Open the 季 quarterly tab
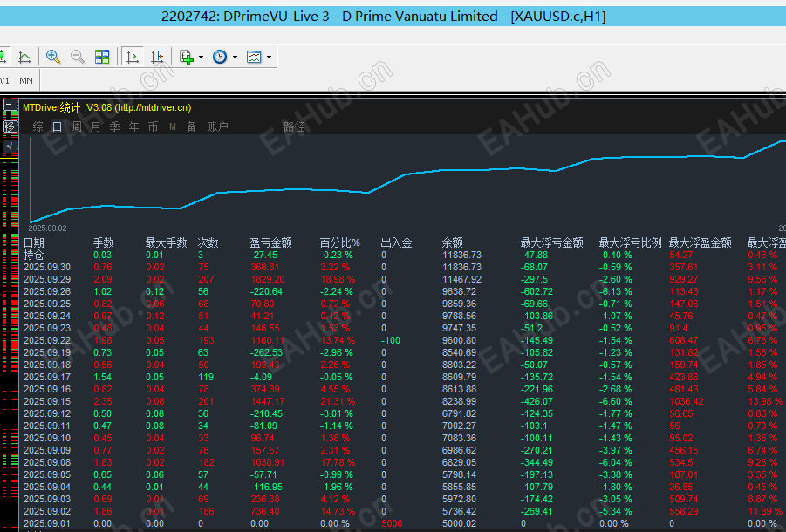Viewport: 786px width, 532px height. [114, 126]
